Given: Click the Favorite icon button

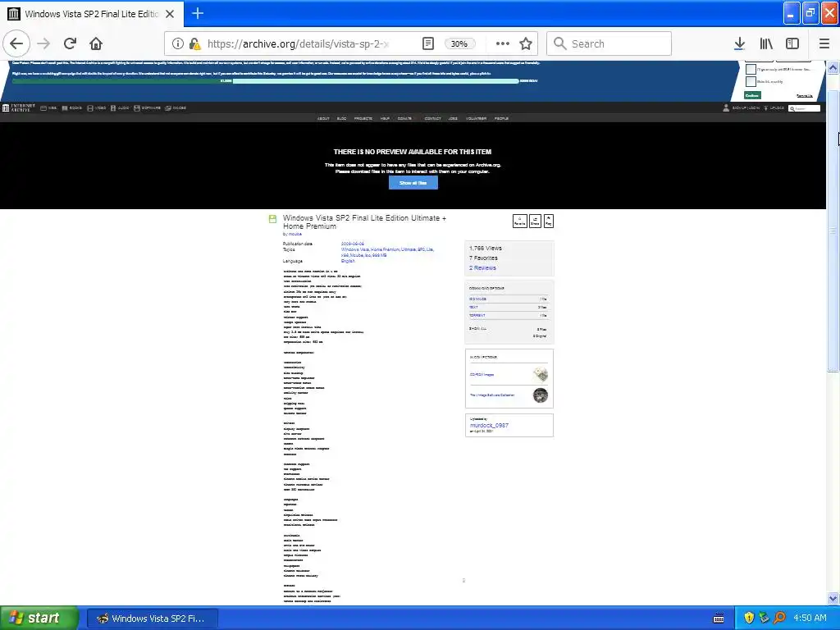Looking at the screenshot, I should click(x=519, y=221).
